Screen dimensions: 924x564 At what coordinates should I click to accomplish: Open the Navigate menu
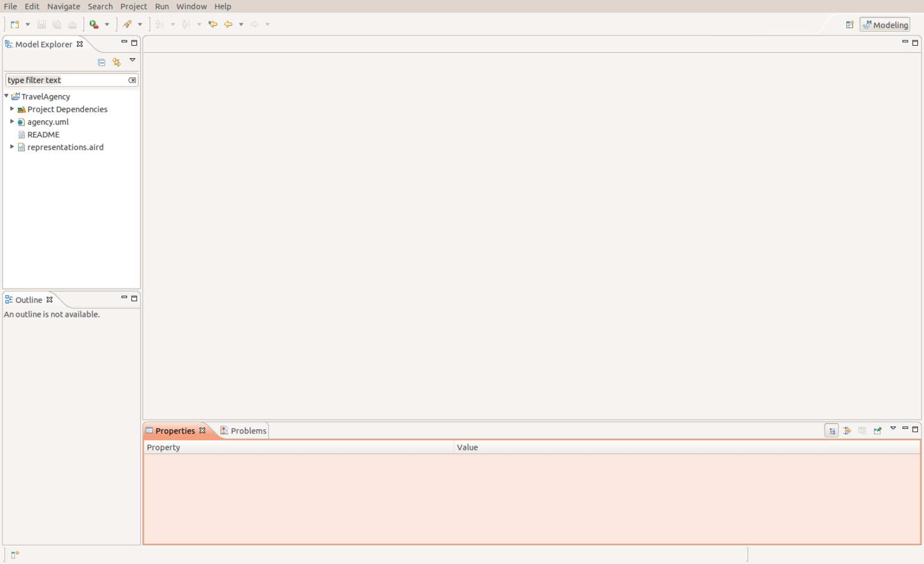point(63,7)
